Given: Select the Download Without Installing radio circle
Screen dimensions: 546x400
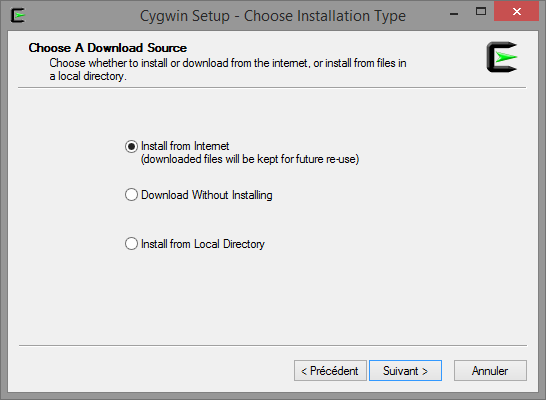Looking at the screenshot, I should [x=131, y=195].
